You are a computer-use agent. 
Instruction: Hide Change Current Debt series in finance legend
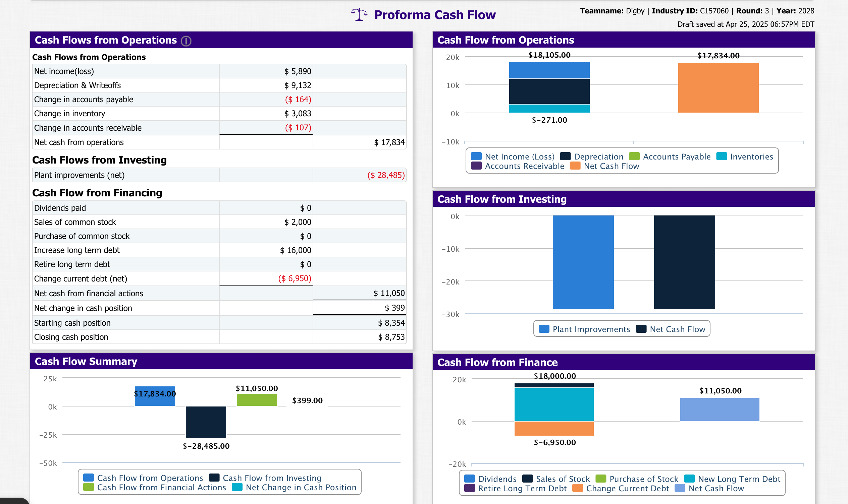coord(627,488)
